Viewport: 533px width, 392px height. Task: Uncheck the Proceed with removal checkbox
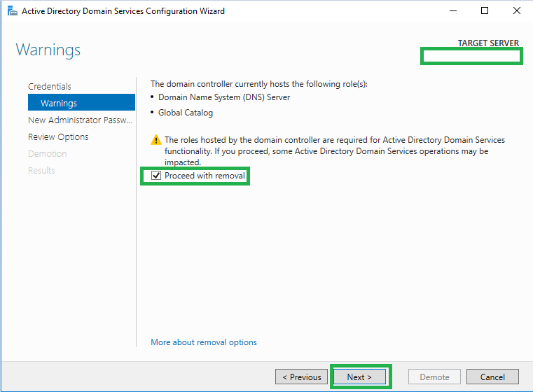click(156, 176)
